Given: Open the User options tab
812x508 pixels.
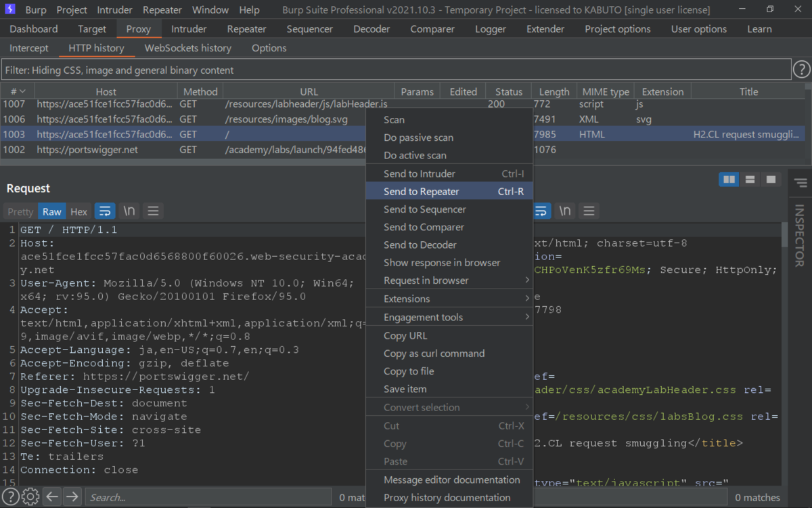Looking at the screenshot, I should click(x=699, y=29).
